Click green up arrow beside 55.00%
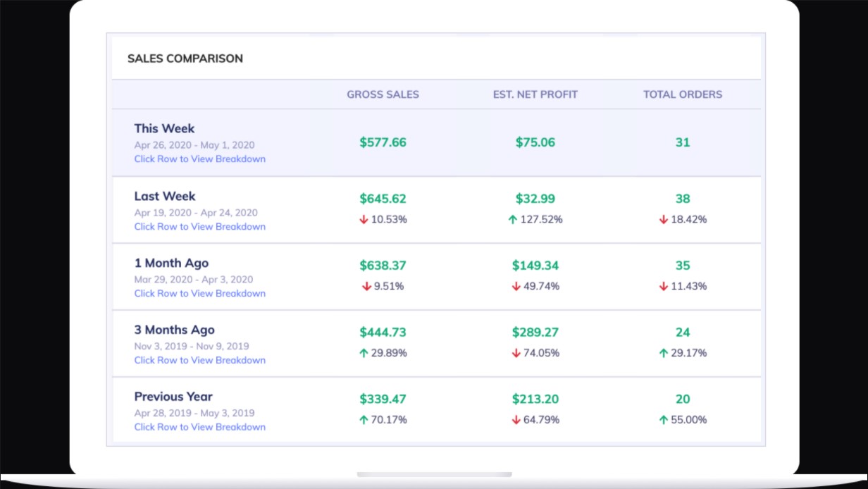Image resolution: width=868 pixels, height=489 pixels. [x=664, y=420]
